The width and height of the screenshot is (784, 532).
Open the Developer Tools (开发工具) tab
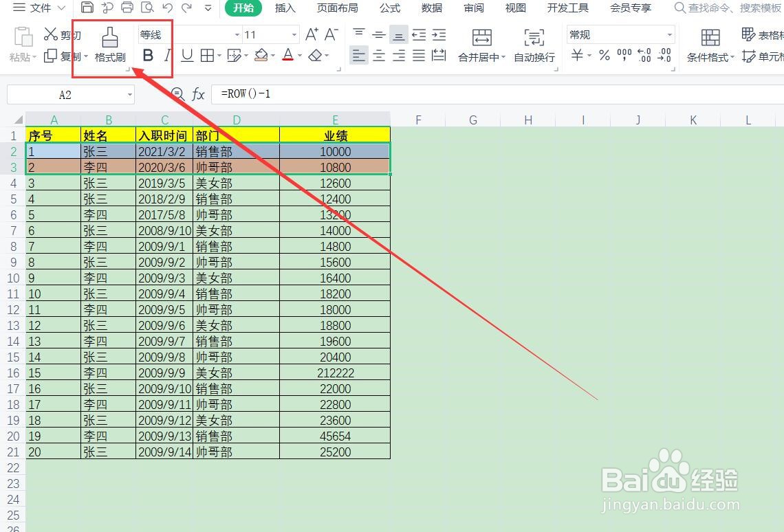(x=567, y=8)
